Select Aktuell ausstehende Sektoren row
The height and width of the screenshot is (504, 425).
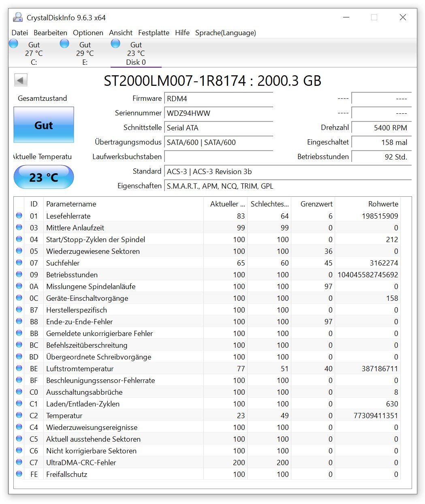[207, 439]
